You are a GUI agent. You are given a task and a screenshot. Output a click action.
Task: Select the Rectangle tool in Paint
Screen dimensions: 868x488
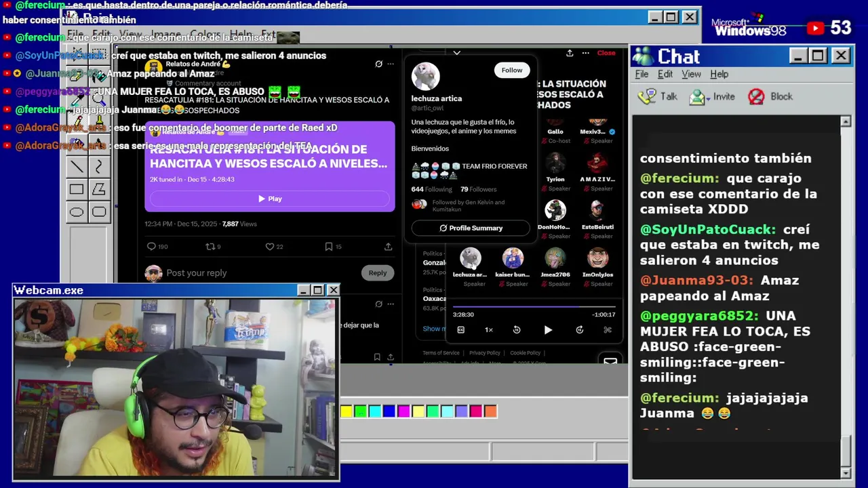[77, 189]
